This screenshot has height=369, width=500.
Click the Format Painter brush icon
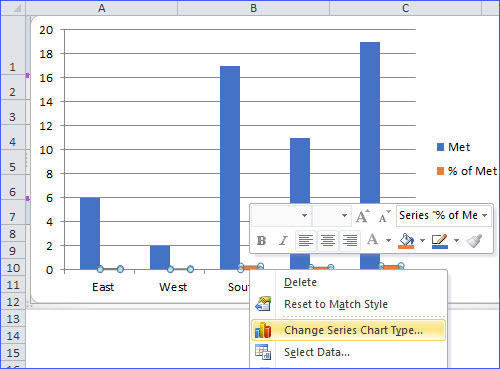pyautogui.click(x=474, y=240)
